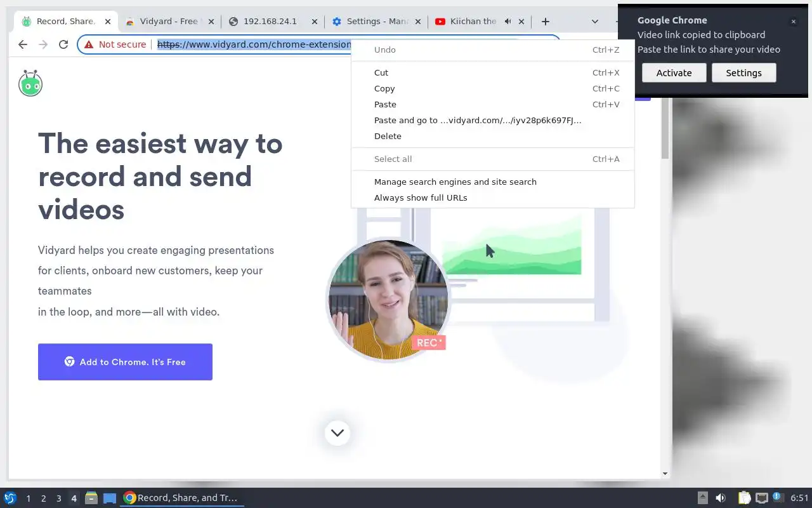Screen dimensions: 812x508
Task: Open the file manager taskbar icon
Action: click(91, 498)
